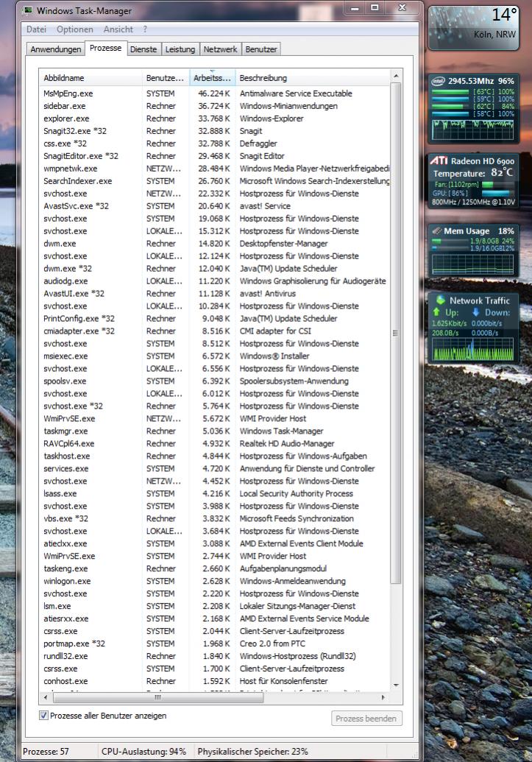Open the question mark help menu

coord(145,29)
